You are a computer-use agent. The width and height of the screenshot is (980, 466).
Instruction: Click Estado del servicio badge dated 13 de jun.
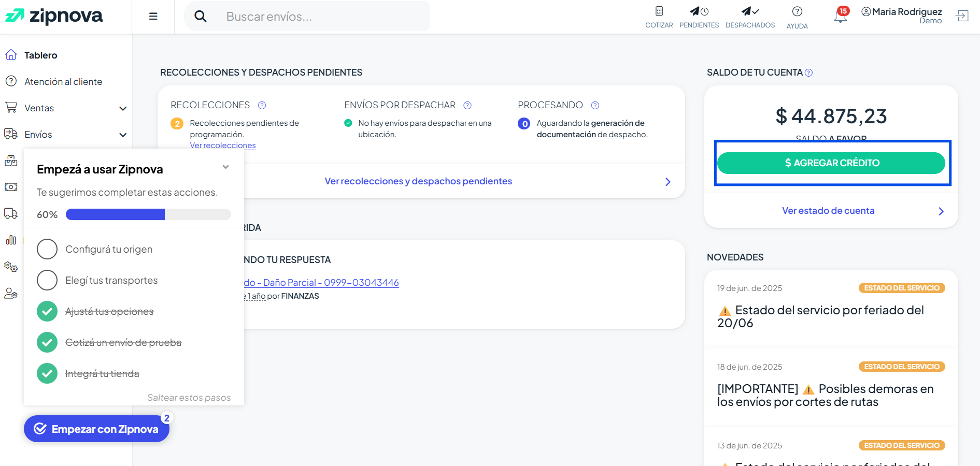(x=902, y=445)
